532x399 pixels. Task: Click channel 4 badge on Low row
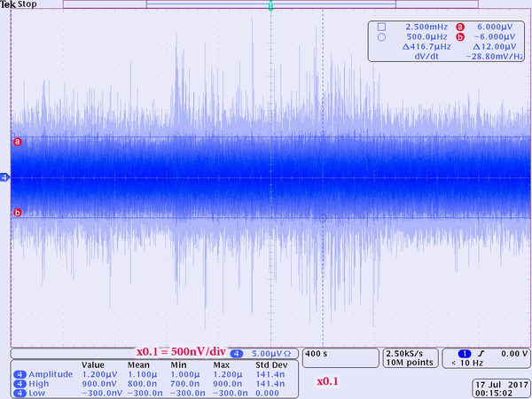[20, 394]
